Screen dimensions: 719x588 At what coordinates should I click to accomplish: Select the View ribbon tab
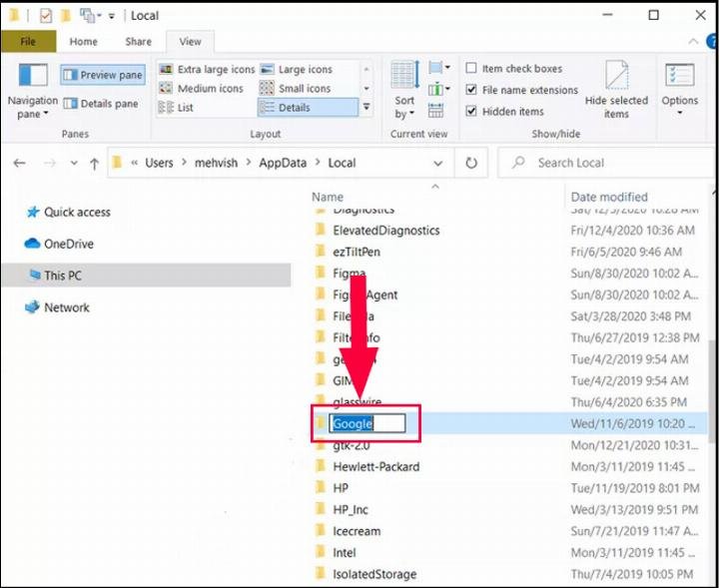click(x=190, y=42)
